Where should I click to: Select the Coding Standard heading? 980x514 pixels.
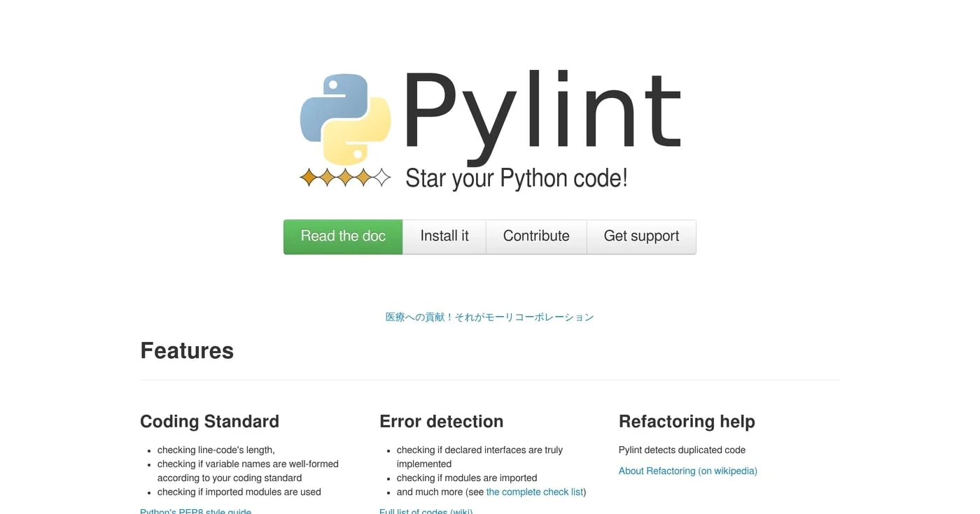(x=209, y=421)
